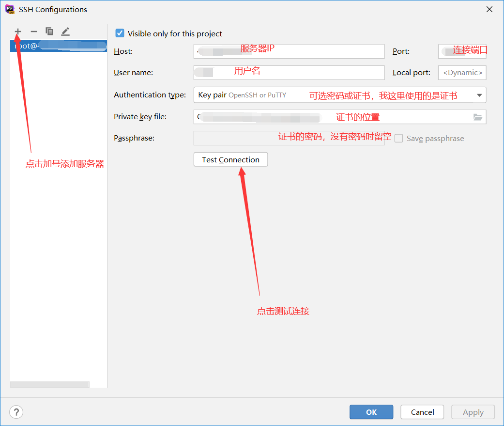Select the root@ server entry in list

tap(59, 46)
